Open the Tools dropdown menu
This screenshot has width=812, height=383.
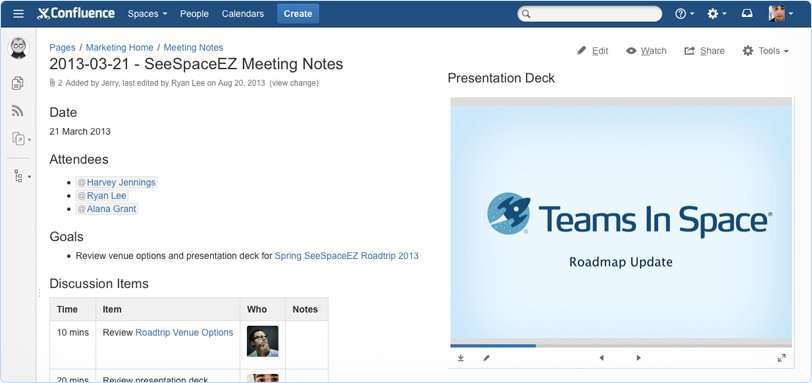pos(766,51)
